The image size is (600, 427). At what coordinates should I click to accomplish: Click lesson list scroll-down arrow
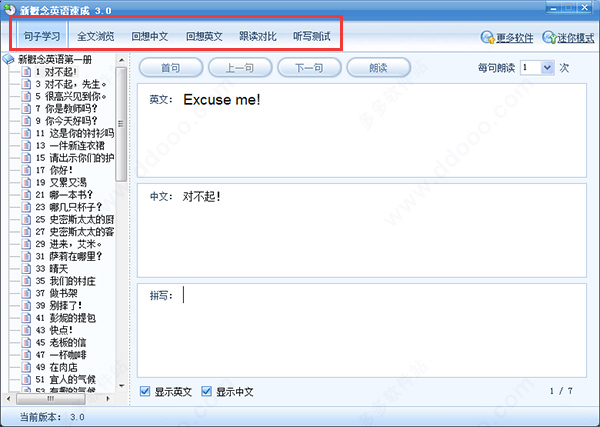[x=122, y=386]
